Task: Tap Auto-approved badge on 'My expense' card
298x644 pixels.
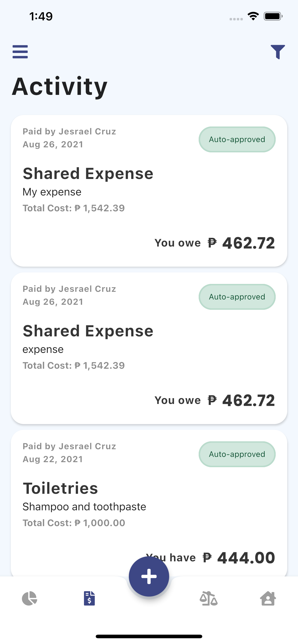Action: (x=237, y=139)
